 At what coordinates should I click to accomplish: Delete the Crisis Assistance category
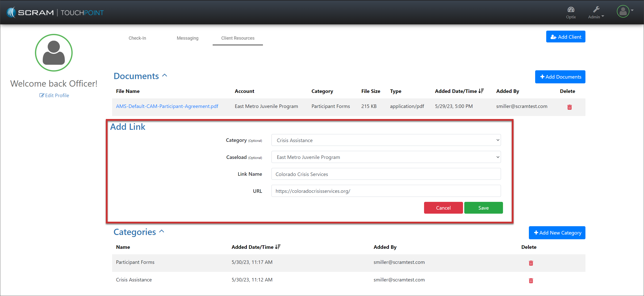tap(531, 280)
